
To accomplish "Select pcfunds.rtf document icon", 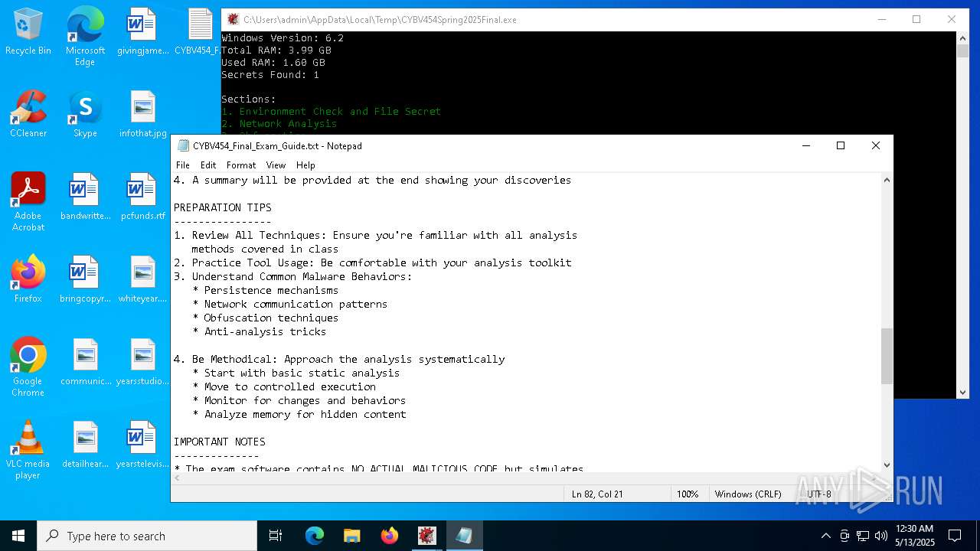I will [142, 197].
